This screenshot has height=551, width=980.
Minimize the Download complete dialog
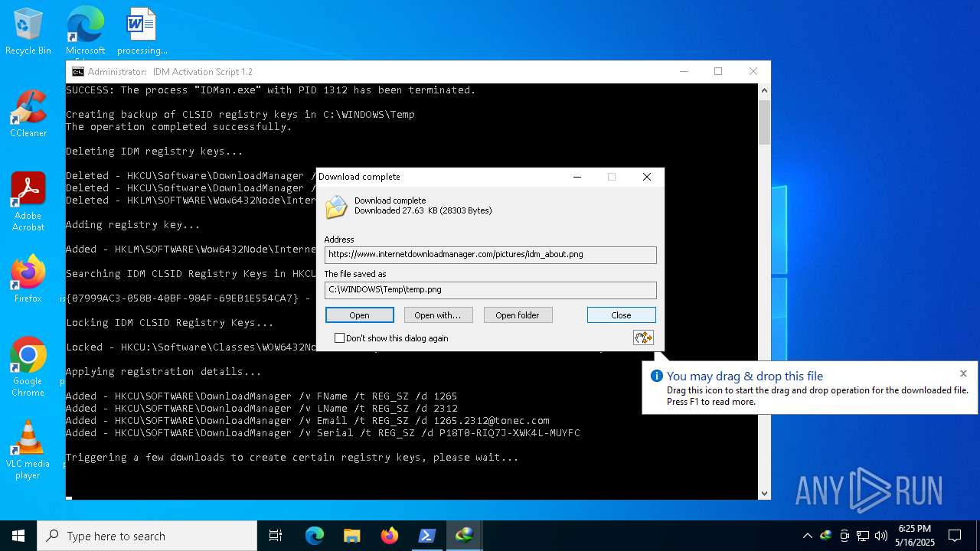tap(578, 177)
